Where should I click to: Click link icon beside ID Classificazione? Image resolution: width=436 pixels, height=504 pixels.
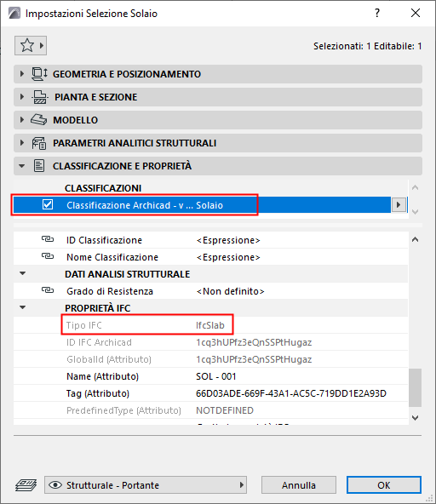pyautogui.click(x=48, y=239)
